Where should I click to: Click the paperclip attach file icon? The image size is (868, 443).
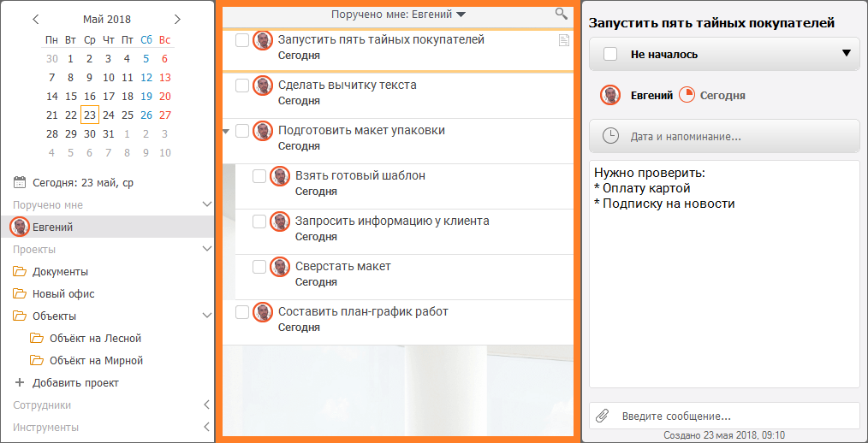602,416
